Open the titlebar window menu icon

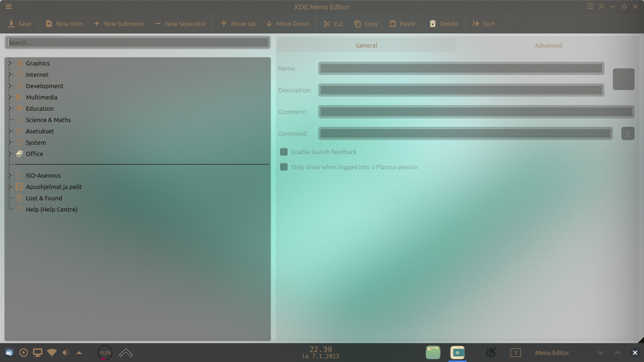point(590,7)
